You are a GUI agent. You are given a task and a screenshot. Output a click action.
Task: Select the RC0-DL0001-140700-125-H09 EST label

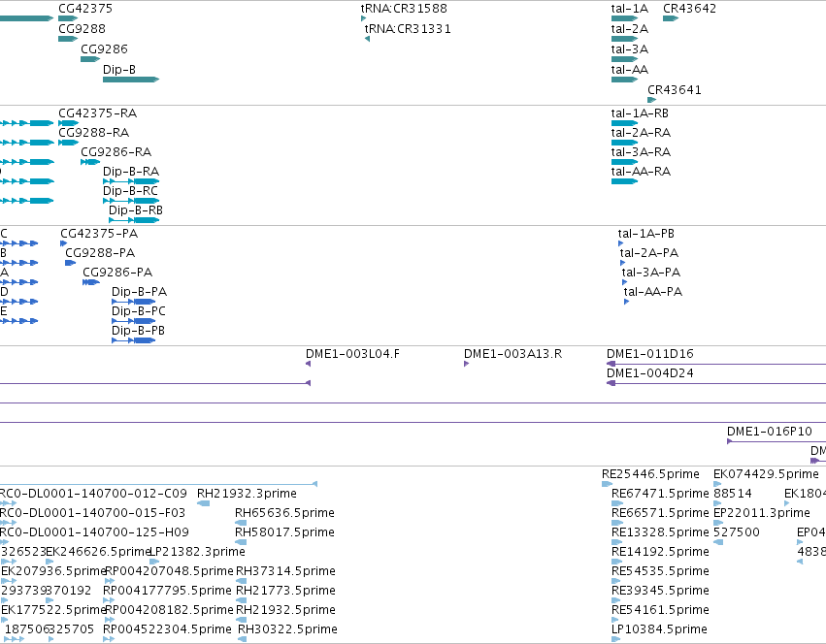94,532
